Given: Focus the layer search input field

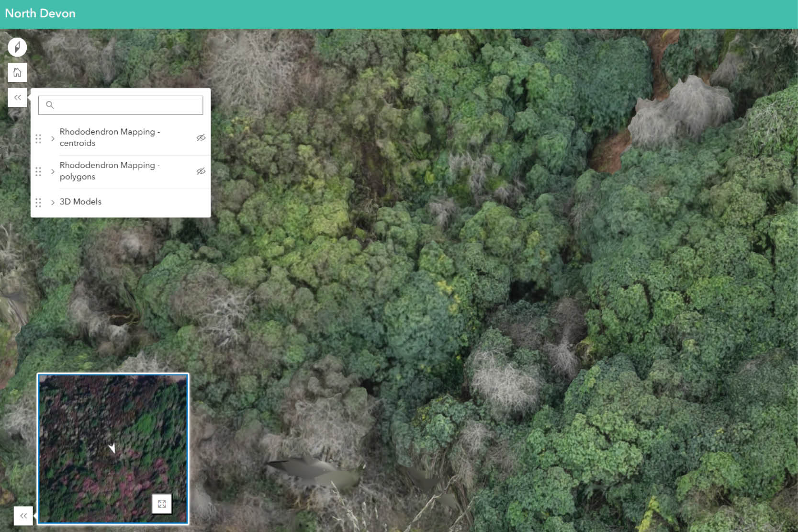Looking at the screenshot, I should point(121,105).
